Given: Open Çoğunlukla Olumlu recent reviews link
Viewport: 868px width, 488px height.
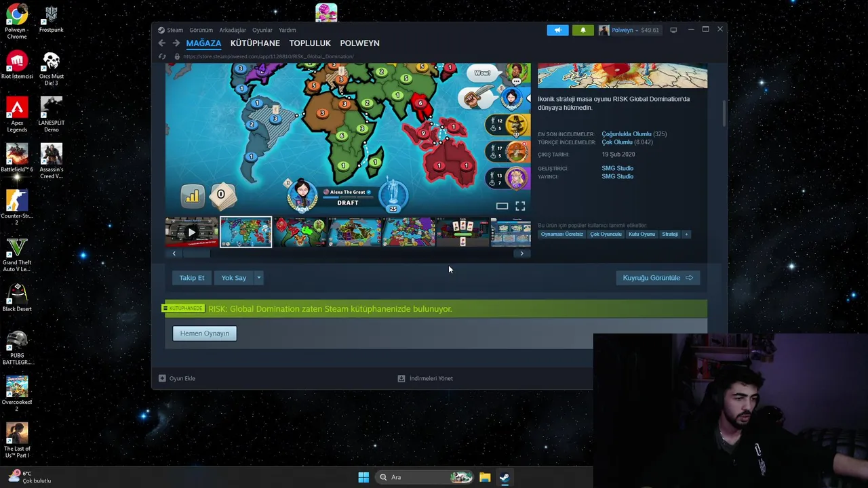Looking at the screenshot, I should (x=626, y=134).
